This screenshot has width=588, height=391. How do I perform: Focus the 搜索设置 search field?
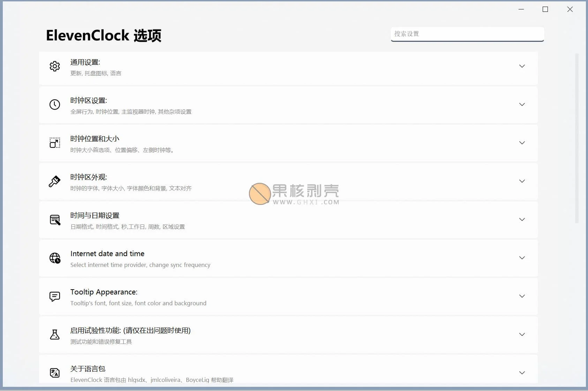click(467, 34)
